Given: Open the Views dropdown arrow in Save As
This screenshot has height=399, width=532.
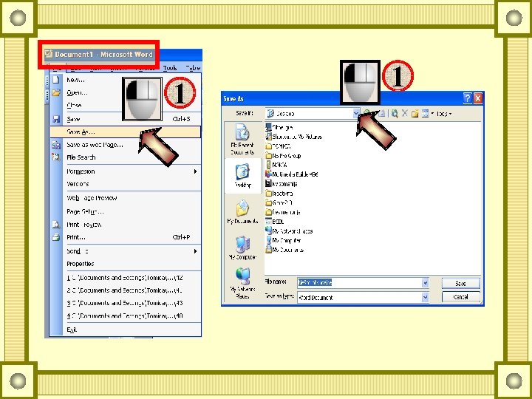Looking at the screenshot, I should [432, 114].
